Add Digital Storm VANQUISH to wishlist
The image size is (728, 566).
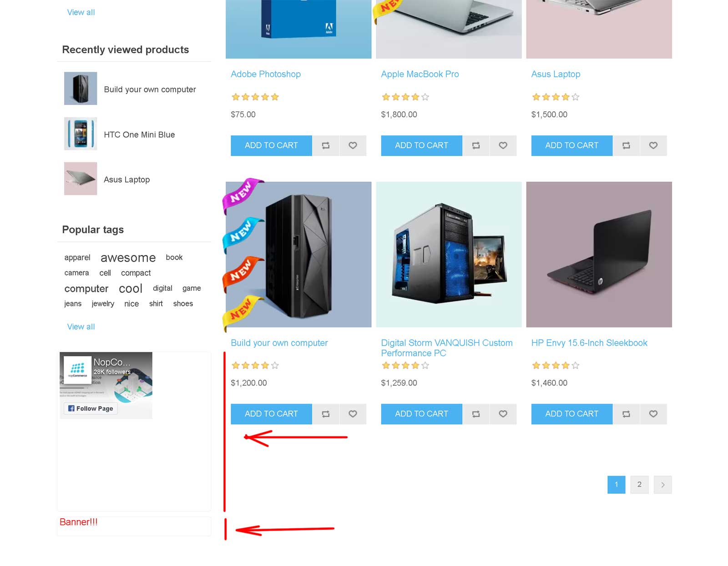click(x=503, y=414)
